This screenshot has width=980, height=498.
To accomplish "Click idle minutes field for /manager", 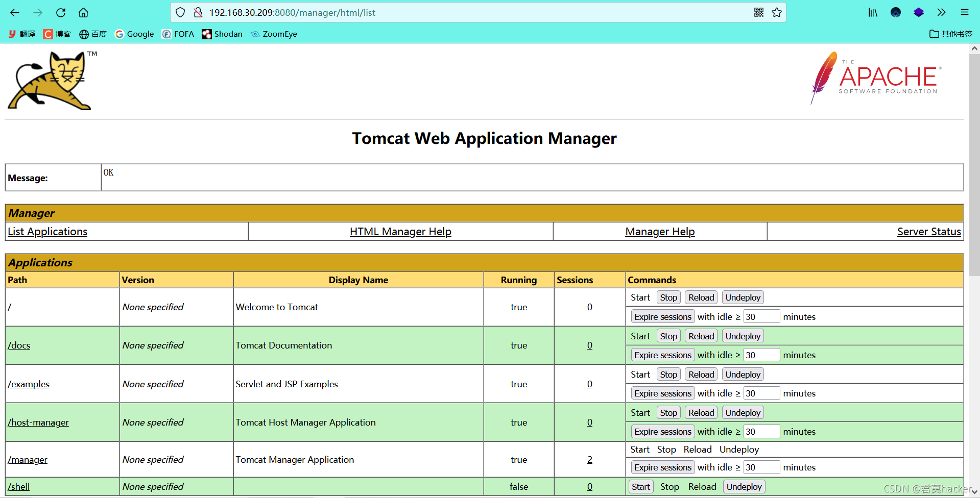I will 761,467.
